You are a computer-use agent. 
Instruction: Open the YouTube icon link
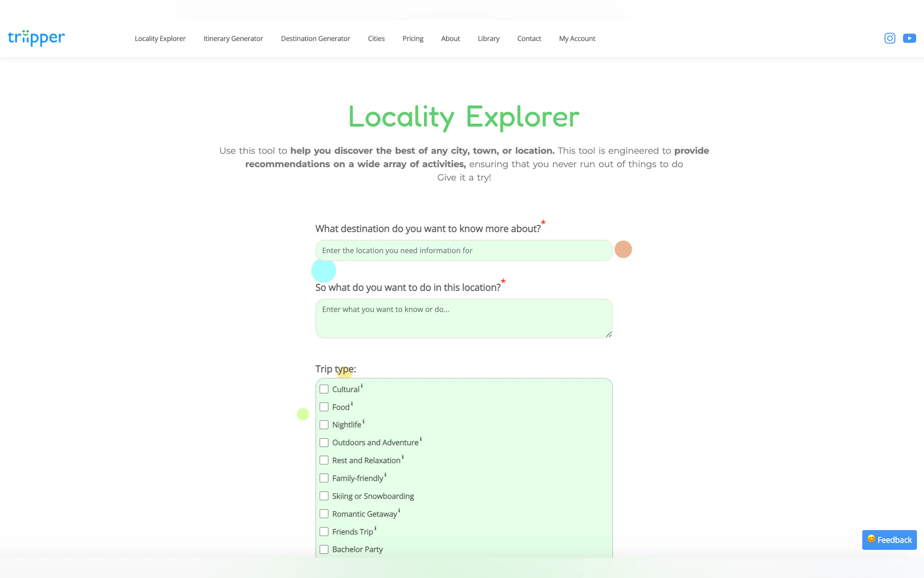[909, 38]
